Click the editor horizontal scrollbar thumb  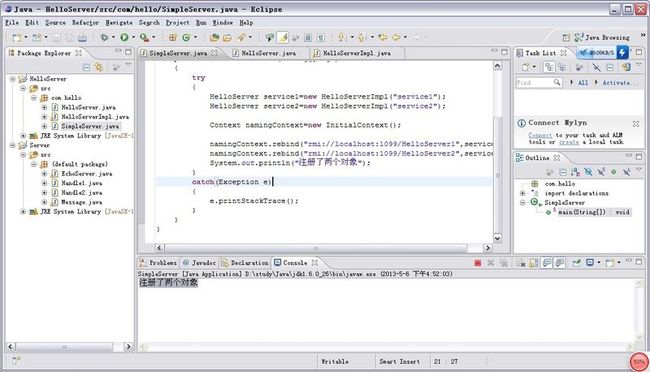point(316,248)
